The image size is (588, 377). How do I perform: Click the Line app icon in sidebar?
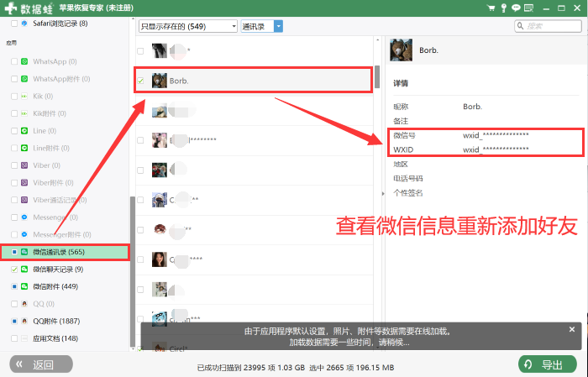click(24, 131)
